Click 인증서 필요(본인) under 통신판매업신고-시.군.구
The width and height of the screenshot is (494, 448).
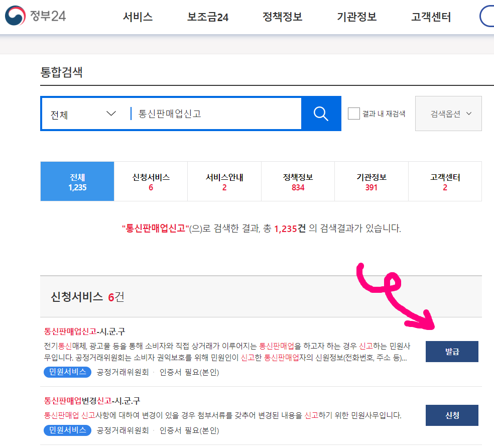[x=189, y=372]
